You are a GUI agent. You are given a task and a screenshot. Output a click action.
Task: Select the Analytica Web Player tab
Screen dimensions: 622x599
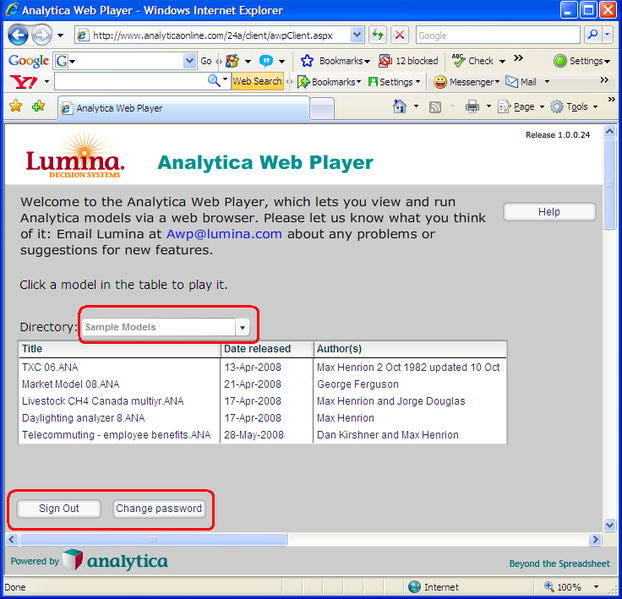(x=184, y=108)
